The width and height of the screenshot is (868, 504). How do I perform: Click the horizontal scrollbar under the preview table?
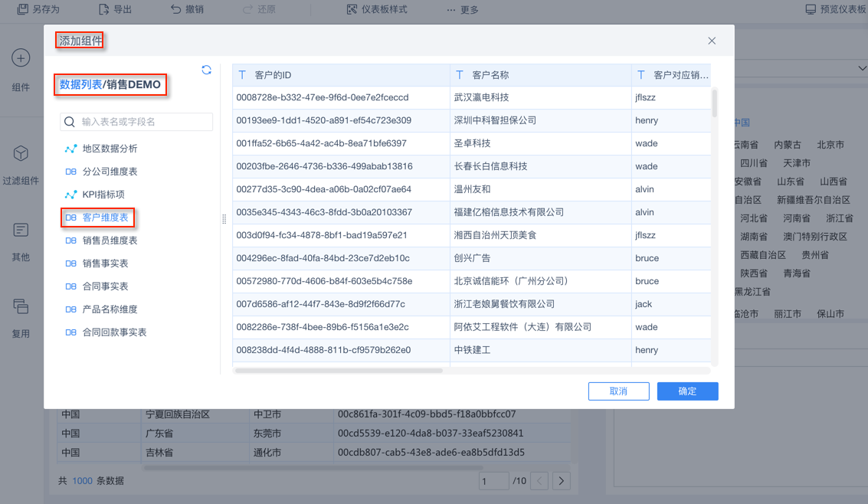pyautogui.click(x=339, y=371)
